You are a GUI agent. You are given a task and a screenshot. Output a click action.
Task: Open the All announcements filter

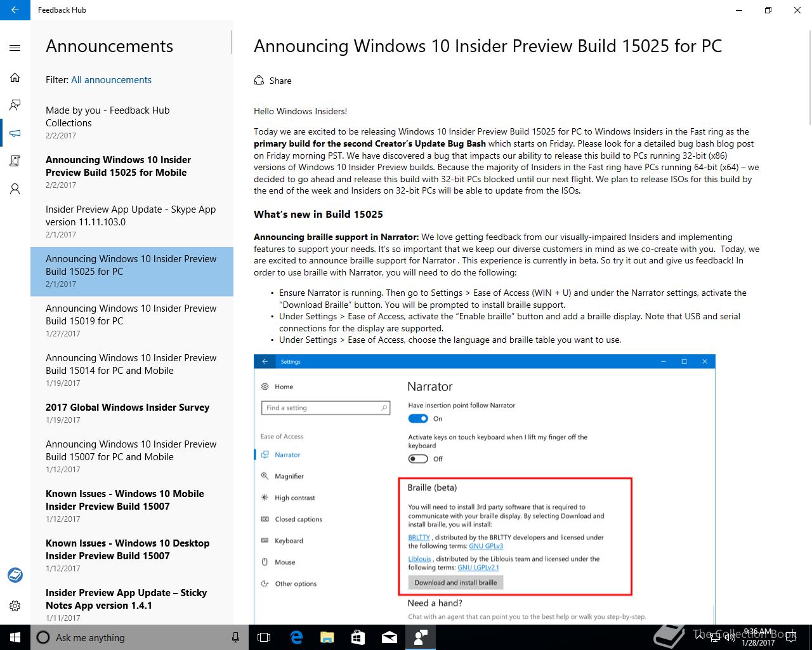click(x=111, y=80)
